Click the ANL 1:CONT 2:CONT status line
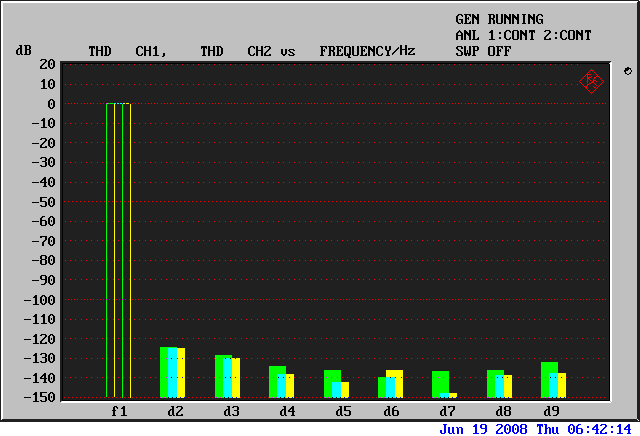 click(x=523, y=35)
